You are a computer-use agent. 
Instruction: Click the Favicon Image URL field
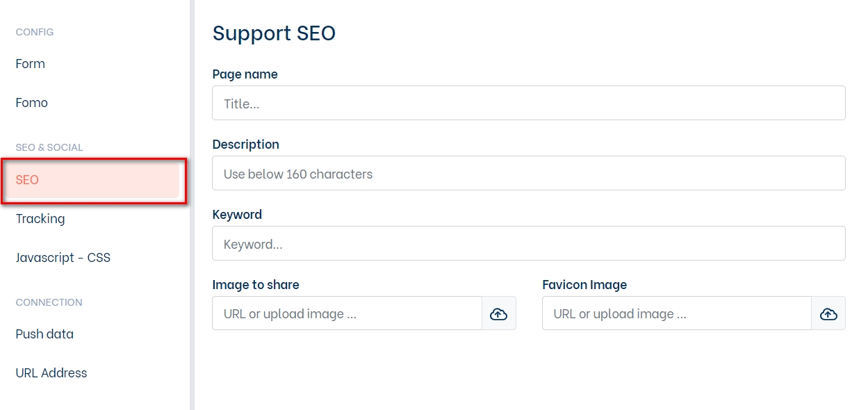[x=676, y=313]
